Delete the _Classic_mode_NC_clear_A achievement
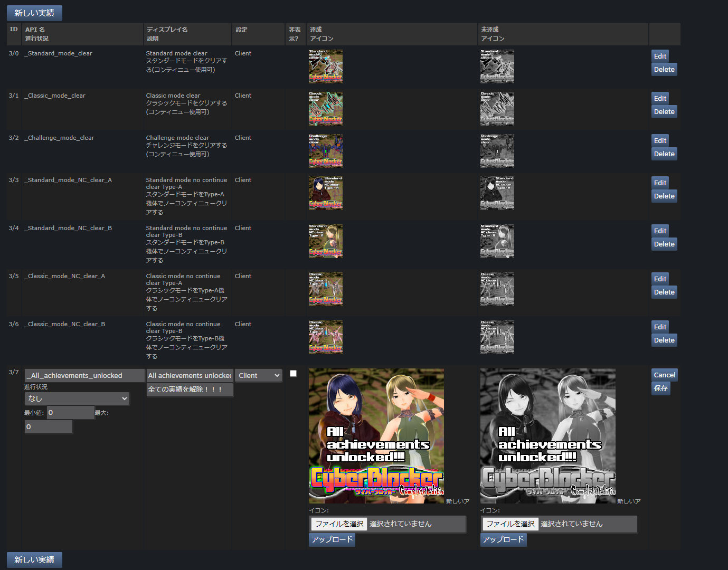This screenshot has height=570, width=728. tap(664, 292)
